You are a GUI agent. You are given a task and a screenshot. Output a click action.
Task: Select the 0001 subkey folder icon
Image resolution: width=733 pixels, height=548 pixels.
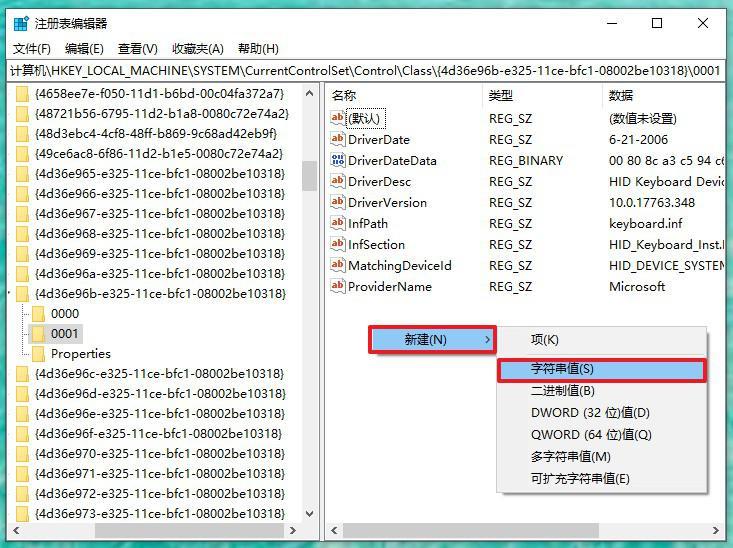click(x=38, y=334)
